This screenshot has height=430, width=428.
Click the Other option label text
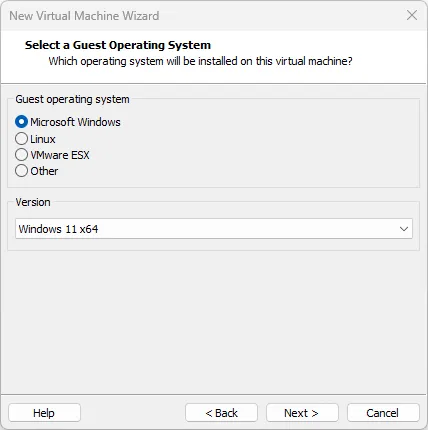tap(44, 171)
